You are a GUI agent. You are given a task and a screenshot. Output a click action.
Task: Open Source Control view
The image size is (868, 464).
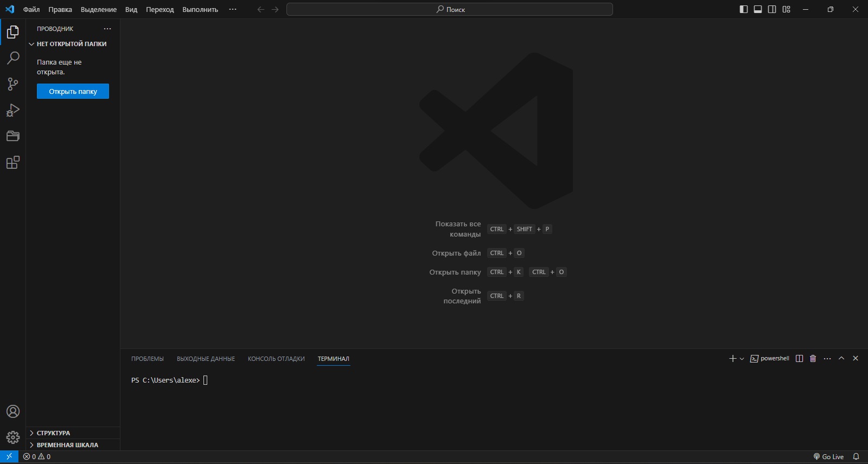coord(13,84)
